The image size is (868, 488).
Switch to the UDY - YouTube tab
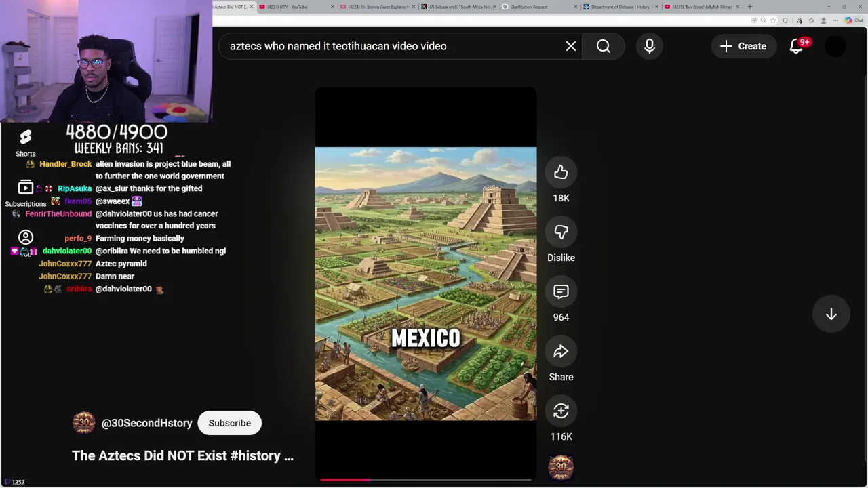click(x=296, y=7)
